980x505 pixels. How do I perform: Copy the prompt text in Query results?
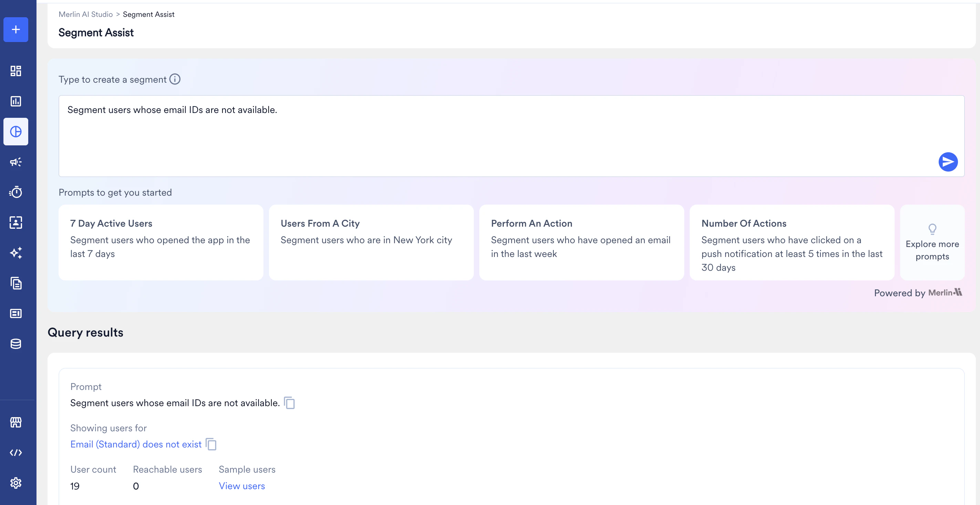290,403
